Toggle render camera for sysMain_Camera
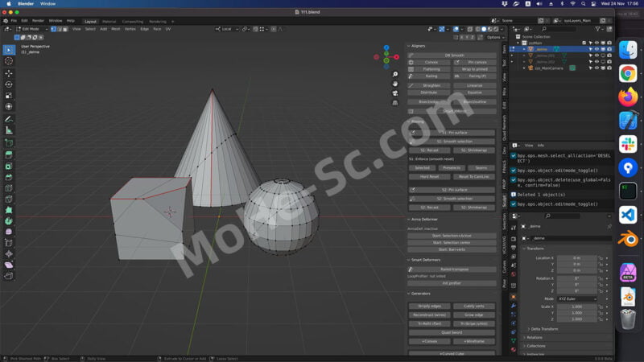This screenshot has width=644, height=362. click(x=609, y=68)
